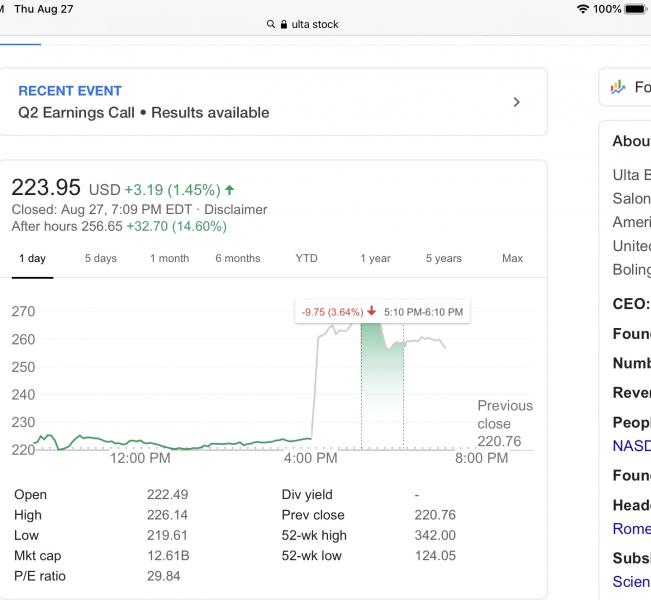
Task: Tap the CEO: label in side panel
Action: pos(631,304)
